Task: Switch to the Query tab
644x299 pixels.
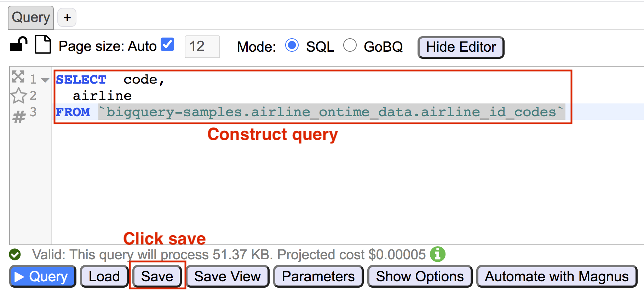Action: pyautogui.click(x=31, y=17)
